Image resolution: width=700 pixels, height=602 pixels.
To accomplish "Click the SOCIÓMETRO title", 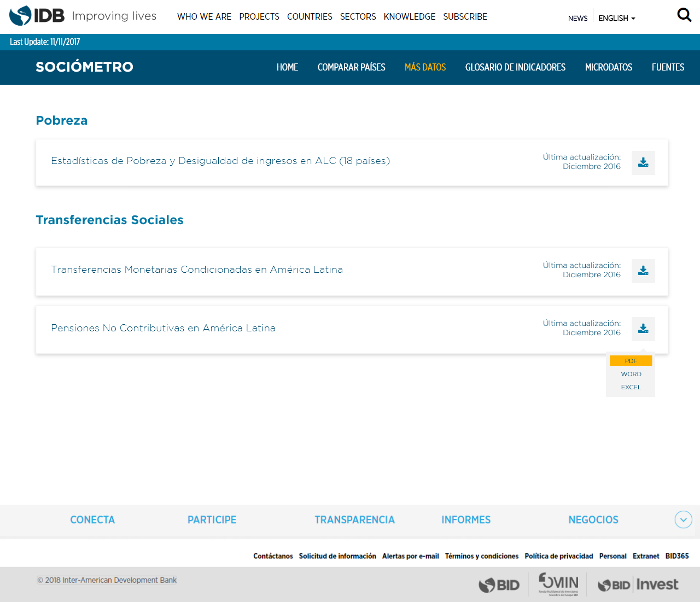I will [84, 67].
